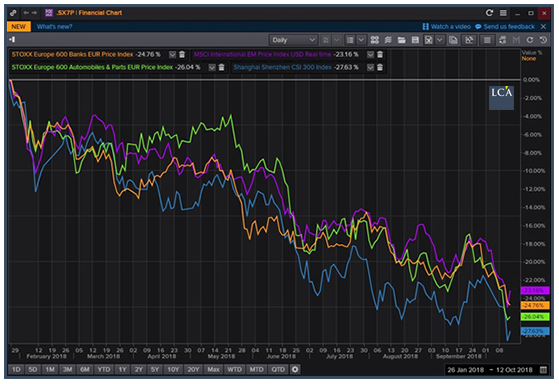
Task: Delete the MSCI EM Price Index series
Action: click(380, 55)
